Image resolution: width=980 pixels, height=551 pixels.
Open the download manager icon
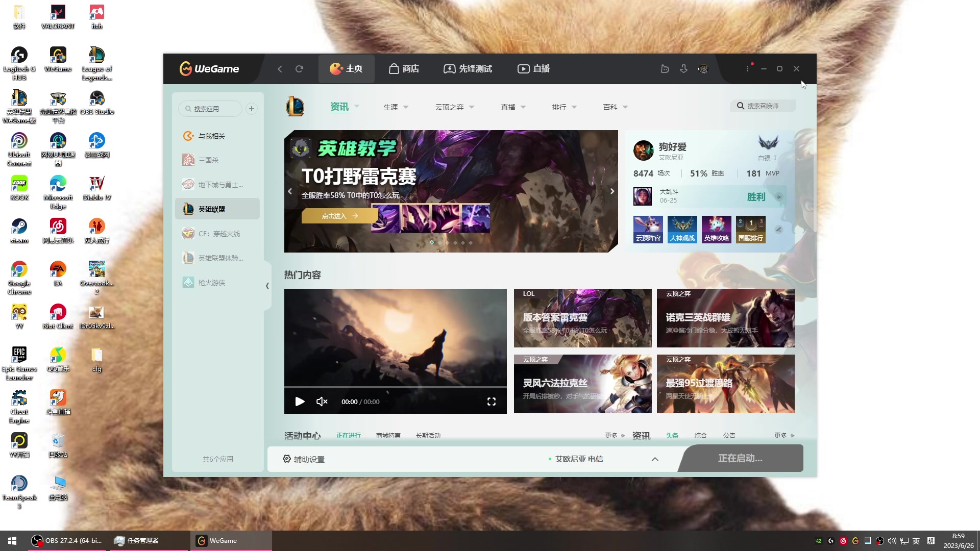point(683,69)
